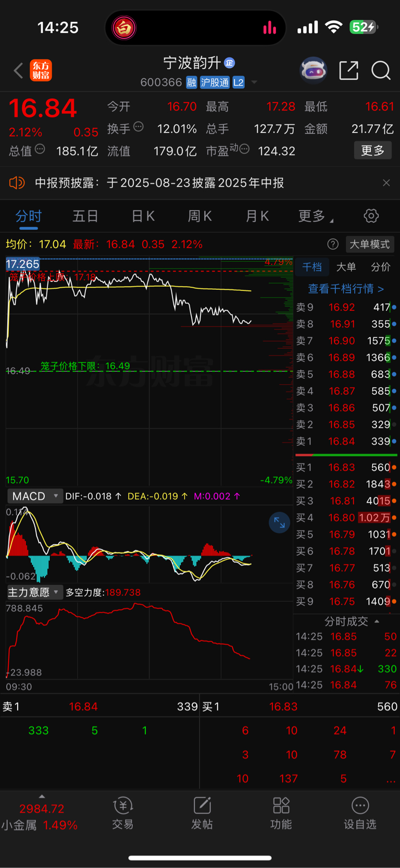
Task: Select the 大单 tab
Action: pos(346,267)
